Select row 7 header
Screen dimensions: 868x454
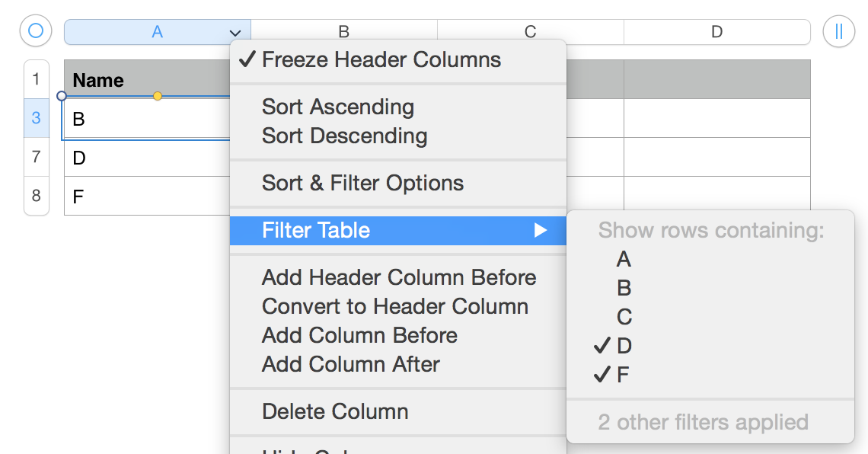(x=37, y=157)
